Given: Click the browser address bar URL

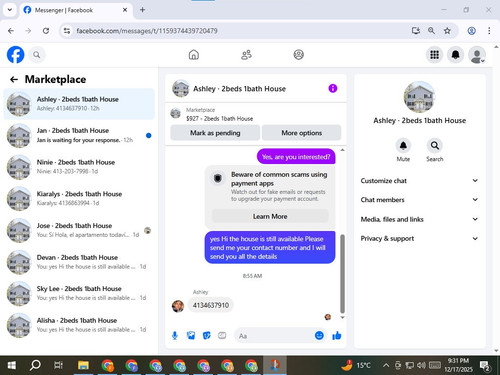Looking at the screenshot, I should pos(147,31).
